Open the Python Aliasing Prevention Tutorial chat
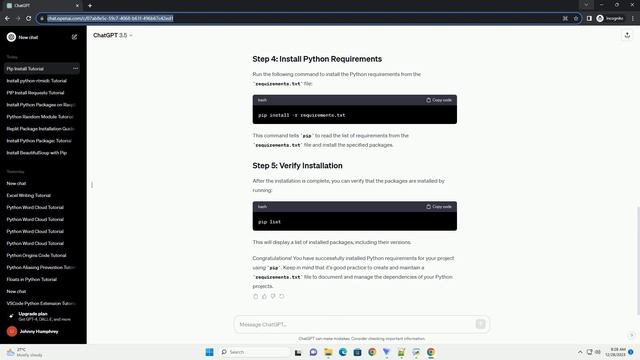The width and height of the screenshot is (640, 360). click(x=42, y=267)
